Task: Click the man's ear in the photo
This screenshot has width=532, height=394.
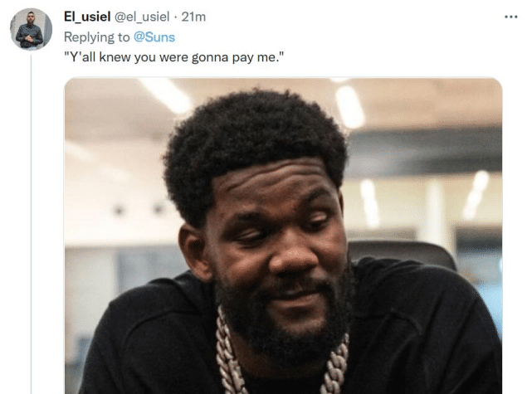Action: [195, 247]
